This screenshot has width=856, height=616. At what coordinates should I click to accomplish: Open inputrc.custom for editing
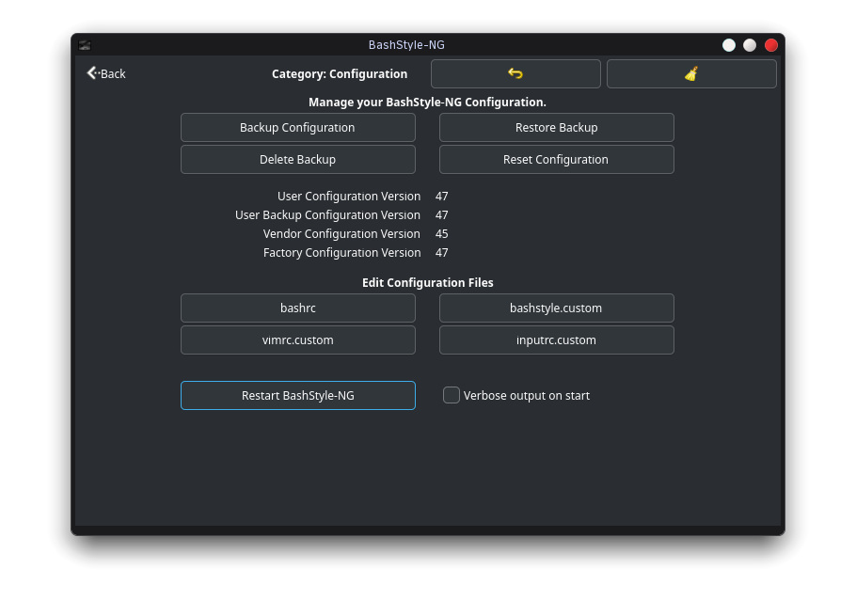[x=556, y=340]
